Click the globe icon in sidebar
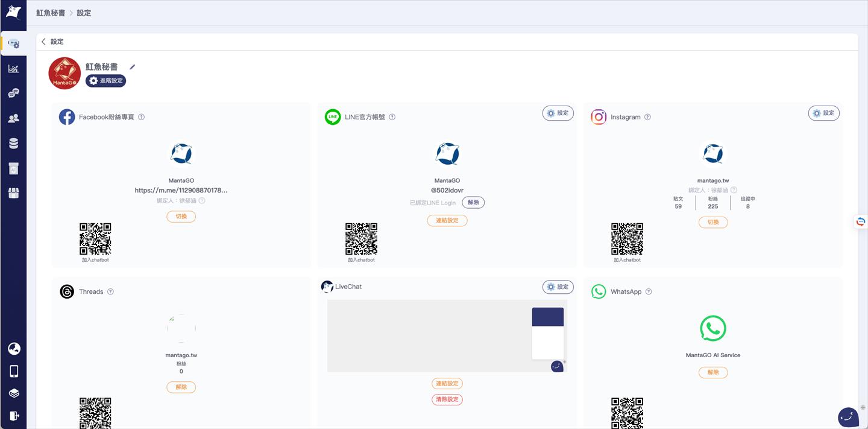The image size is (868, 429). (x=14, y=349)
